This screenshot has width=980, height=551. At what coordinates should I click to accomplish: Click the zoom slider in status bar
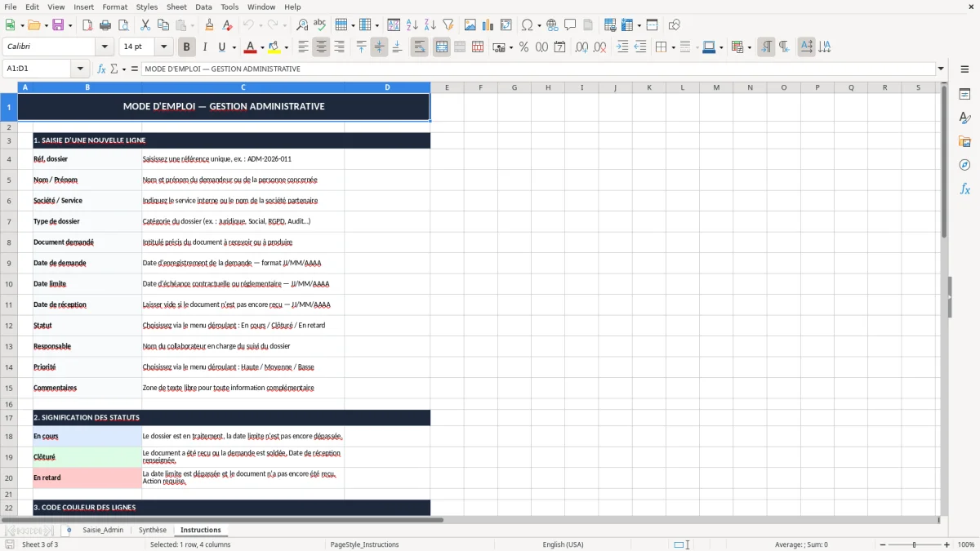point(914,544)
